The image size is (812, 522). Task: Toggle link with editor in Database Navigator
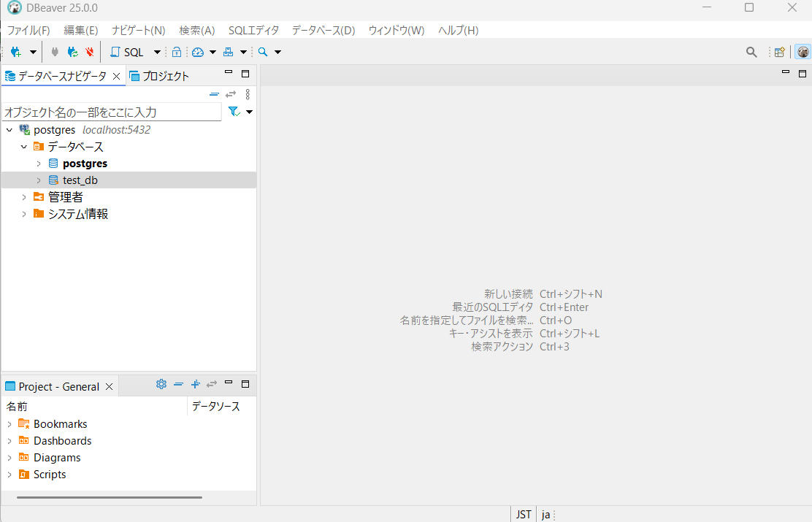point(231,94)
